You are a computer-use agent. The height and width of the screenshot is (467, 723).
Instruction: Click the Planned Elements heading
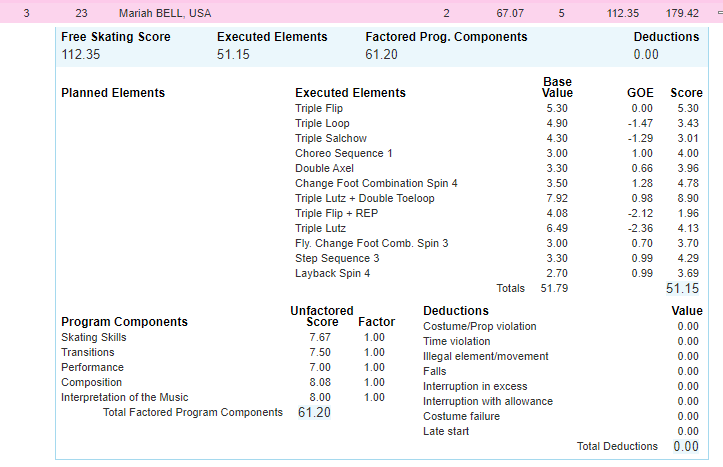[113, 93]
